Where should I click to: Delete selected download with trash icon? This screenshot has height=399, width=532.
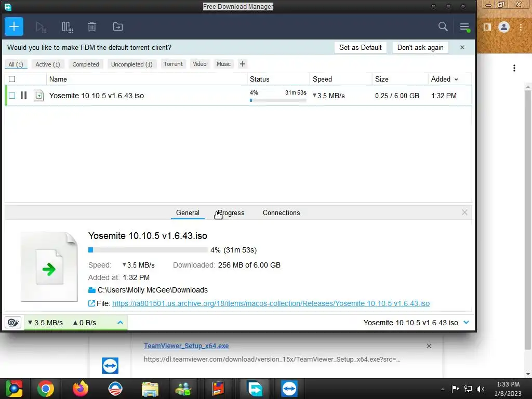click(x=92, y=26)
